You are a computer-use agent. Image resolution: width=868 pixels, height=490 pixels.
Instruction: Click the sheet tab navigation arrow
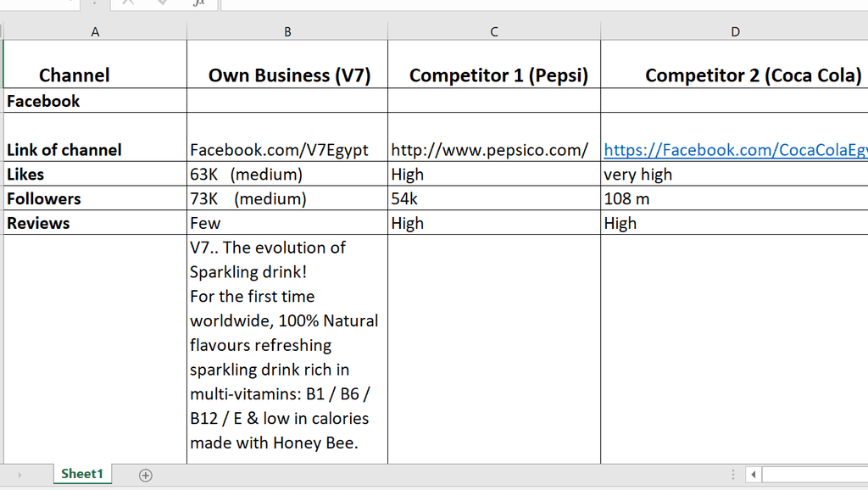[x=19, y=475]
